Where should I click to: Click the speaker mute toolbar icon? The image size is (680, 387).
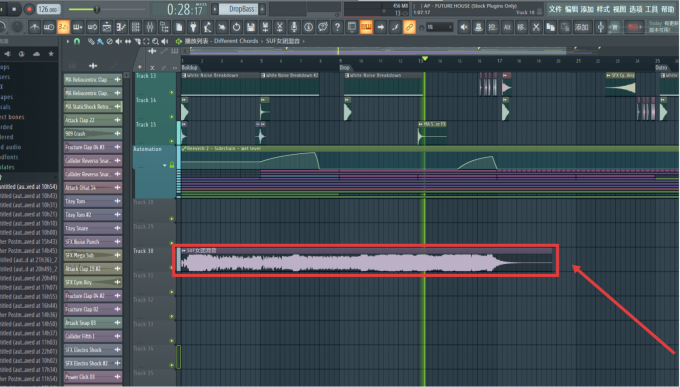point(464,27)
